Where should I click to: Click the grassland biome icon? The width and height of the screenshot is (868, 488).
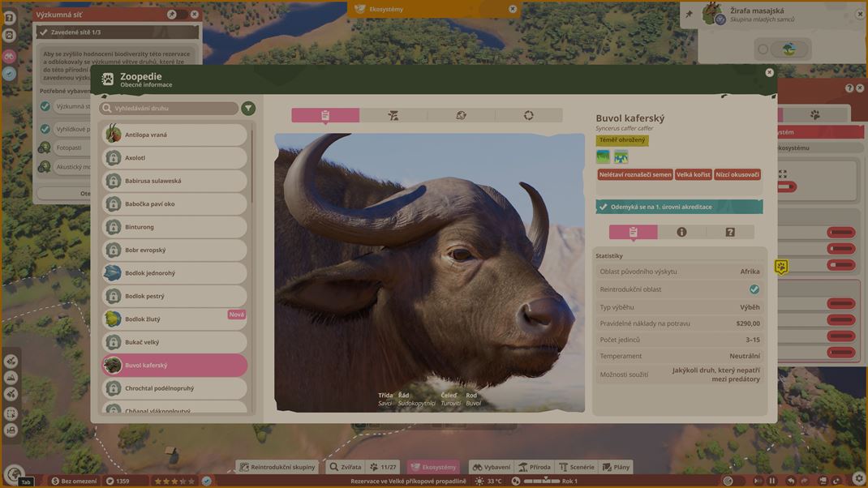pyautogui.click(x=603, y=157)
